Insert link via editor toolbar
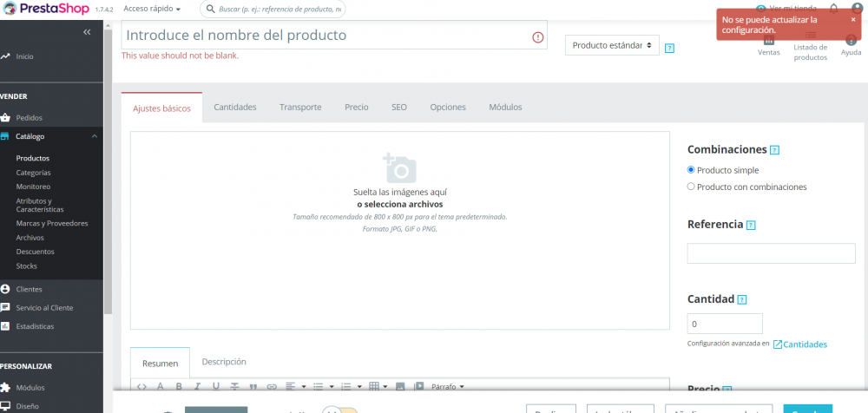 [272, 386]
